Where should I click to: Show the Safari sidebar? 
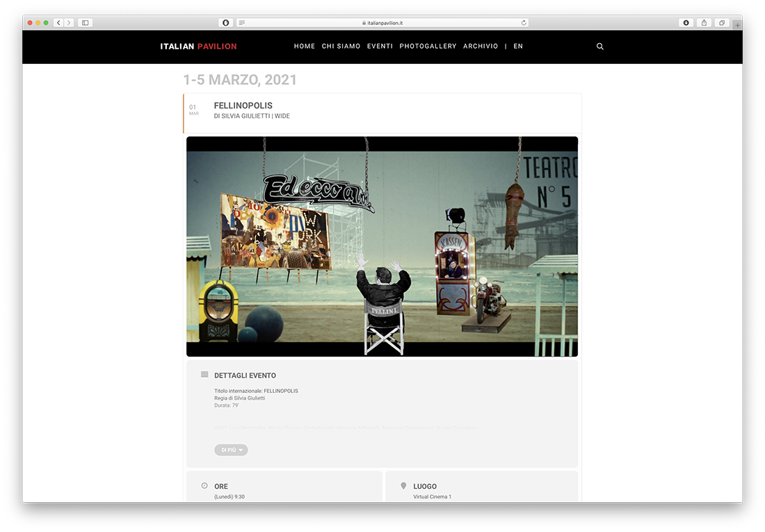pos(85,23)
